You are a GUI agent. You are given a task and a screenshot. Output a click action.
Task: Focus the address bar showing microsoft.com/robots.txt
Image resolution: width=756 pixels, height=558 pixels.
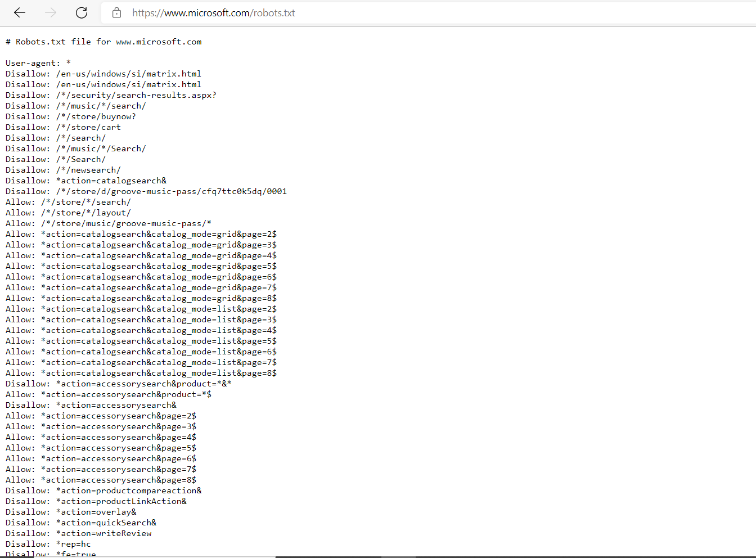click(429, 12)
